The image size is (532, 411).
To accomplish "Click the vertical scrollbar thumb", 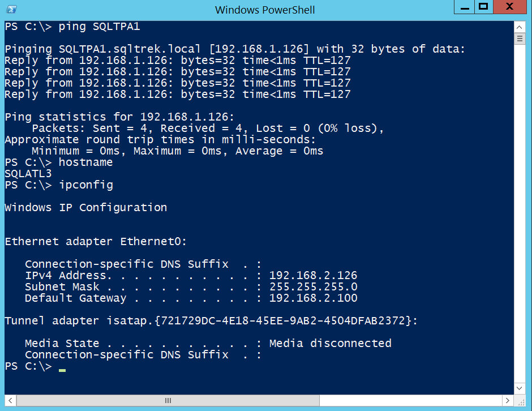I will [x=521, y=38].
